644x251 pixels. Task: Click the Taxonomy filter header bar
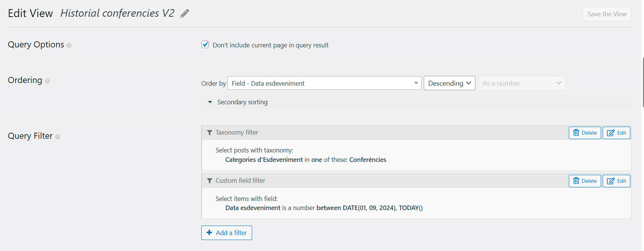tap(380, 133)
